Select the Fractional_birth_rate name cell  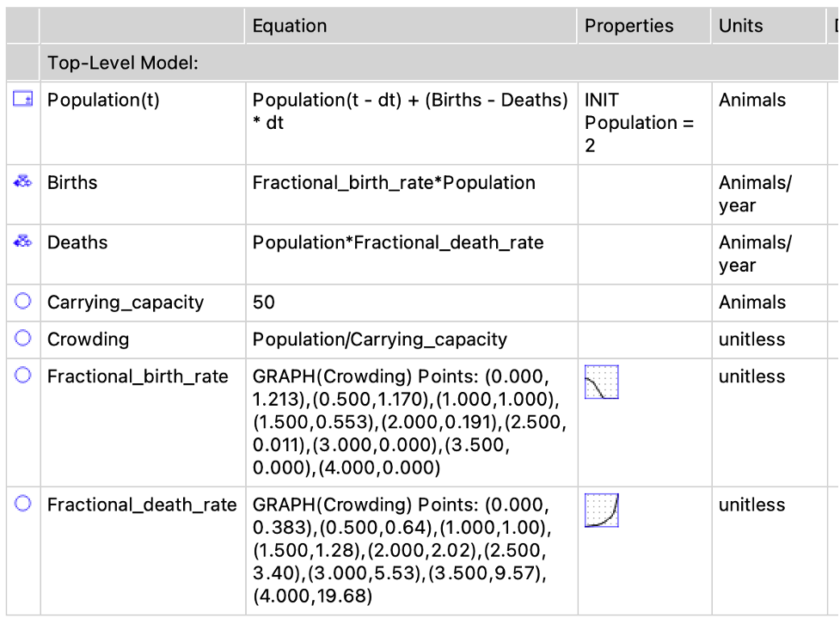(x=143, y=423)
